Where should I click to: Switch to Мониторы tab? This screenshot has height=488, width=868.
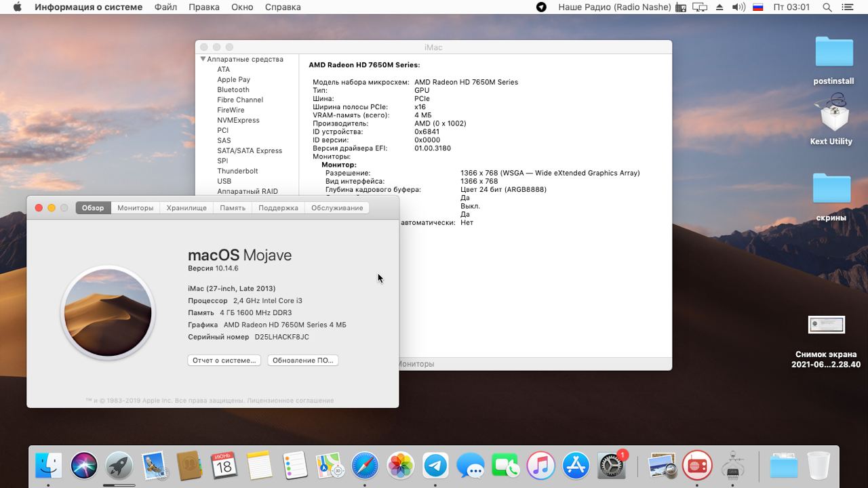click(136, 208)
